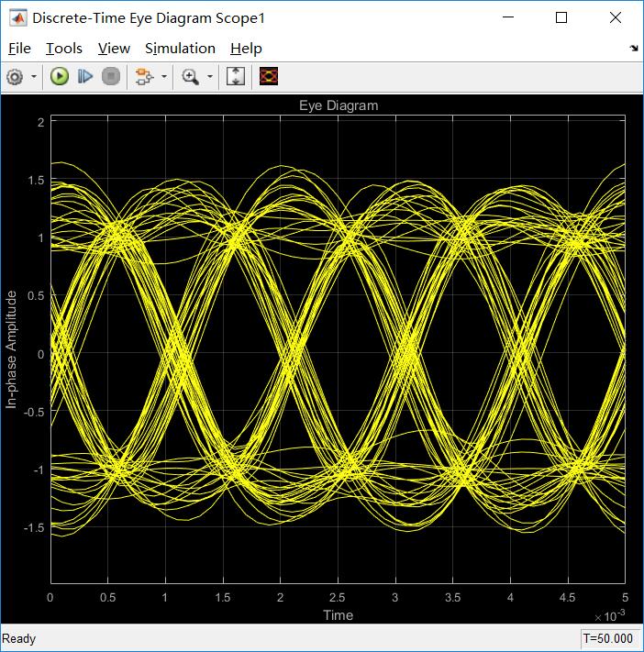Click the x-axis tick label 4.5

coord(568,598)
